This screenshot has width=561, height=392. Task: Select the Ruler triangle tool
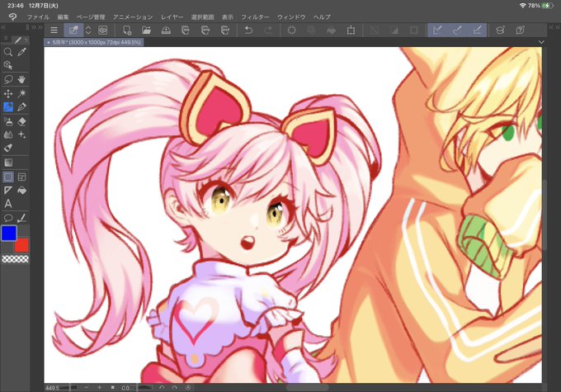[x=8, y=191]
